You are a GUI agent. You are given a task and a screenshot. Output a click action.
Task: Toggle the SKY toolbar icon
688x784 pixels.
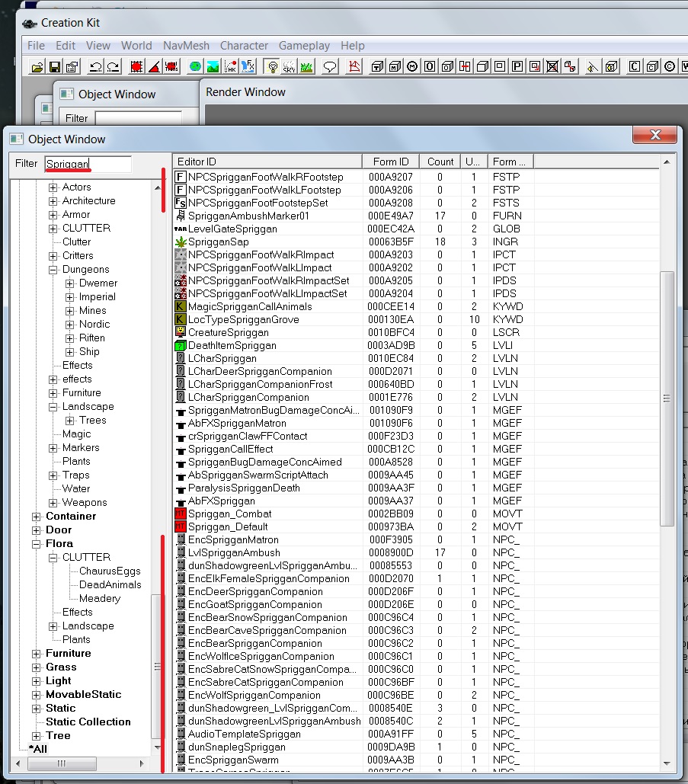tap(290, 66)
